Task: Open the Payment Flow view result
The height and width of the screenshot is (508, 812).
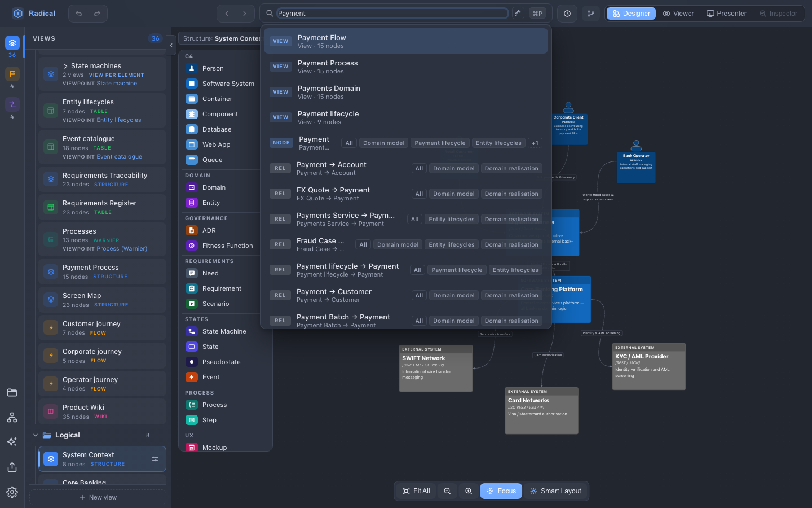Action: click(x=406, y=41)
